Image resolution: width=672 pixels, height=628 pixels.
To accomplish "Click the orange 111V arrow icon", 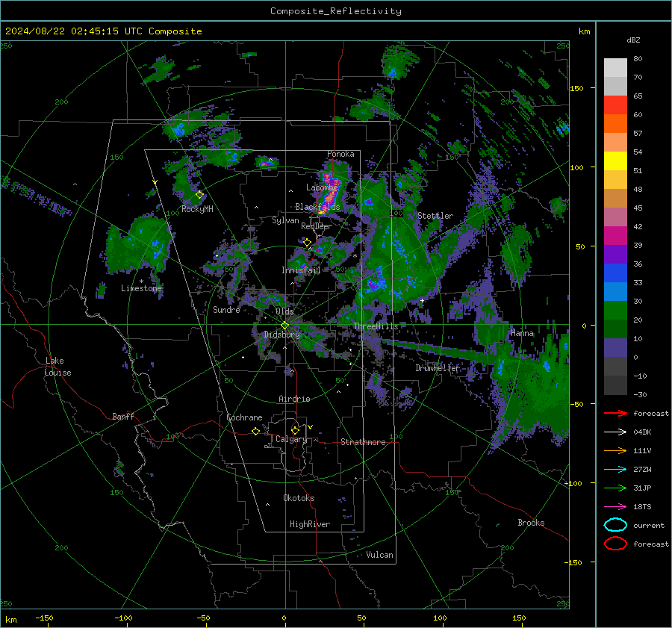I will [x=615, y=450].
